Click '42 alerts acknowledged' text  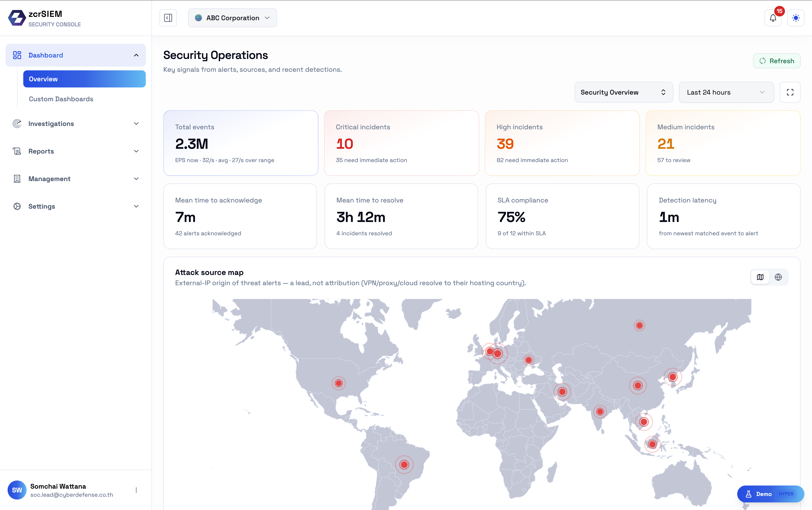pos(208,233)
